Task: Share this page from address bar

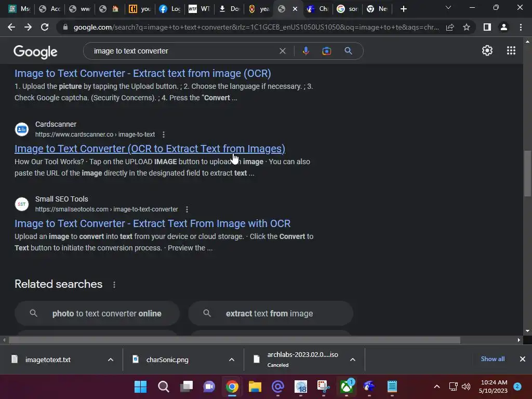Action: click(x=450, y=27)
